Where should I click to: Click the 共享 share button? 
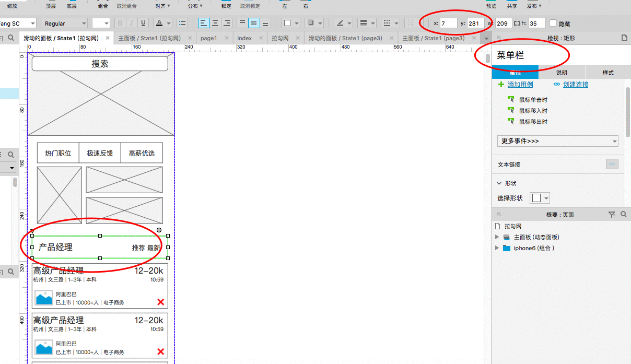point(512,6)
